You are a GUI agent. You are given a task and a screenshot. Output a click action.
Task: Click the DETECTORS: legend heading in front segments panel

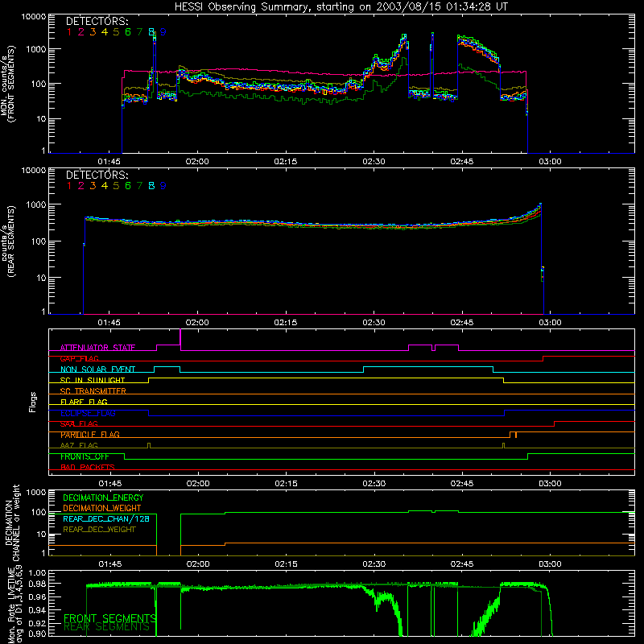coord(97,21)
